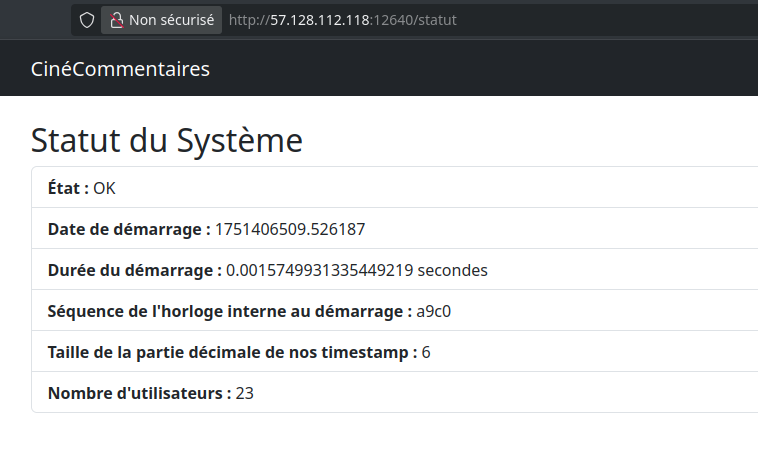Click the shield tracking protection icon
The height and width of the screenshot is (452, 758).
pos(87,20)
